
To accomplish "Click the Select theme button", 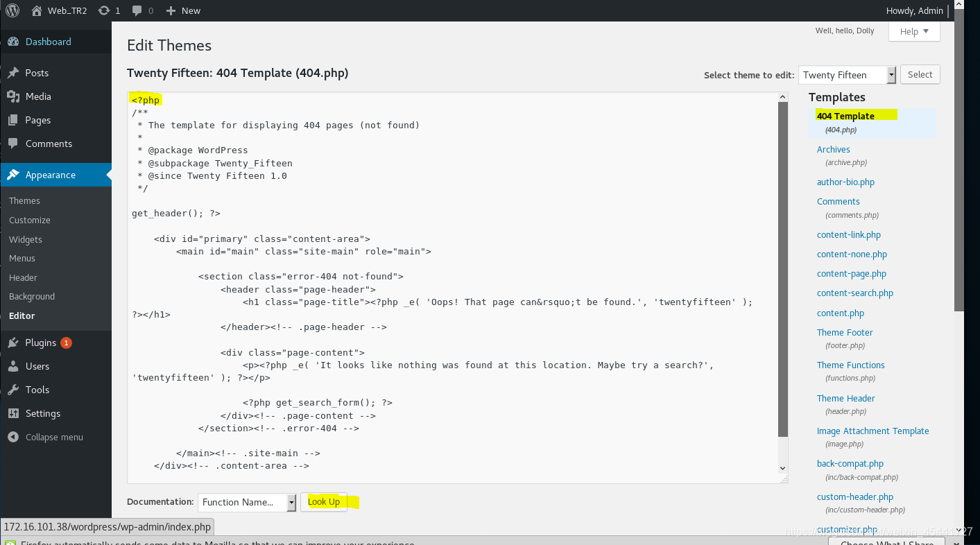I will coord(920,74).
